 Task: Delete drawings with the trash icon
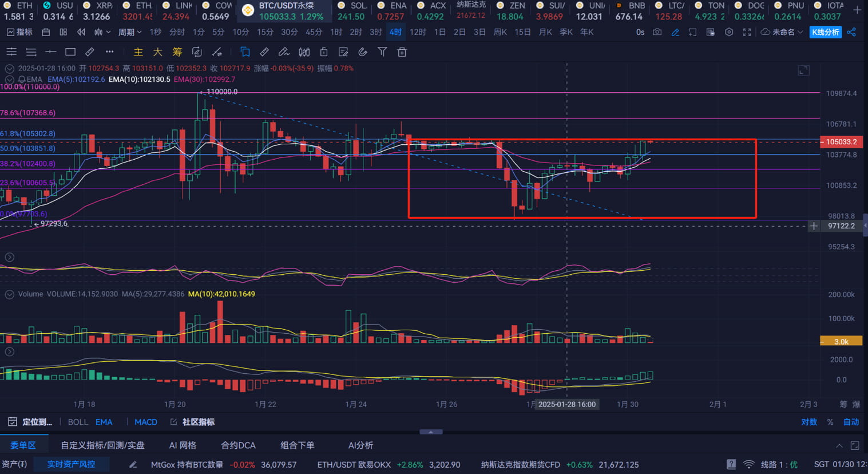pos(402,52)
